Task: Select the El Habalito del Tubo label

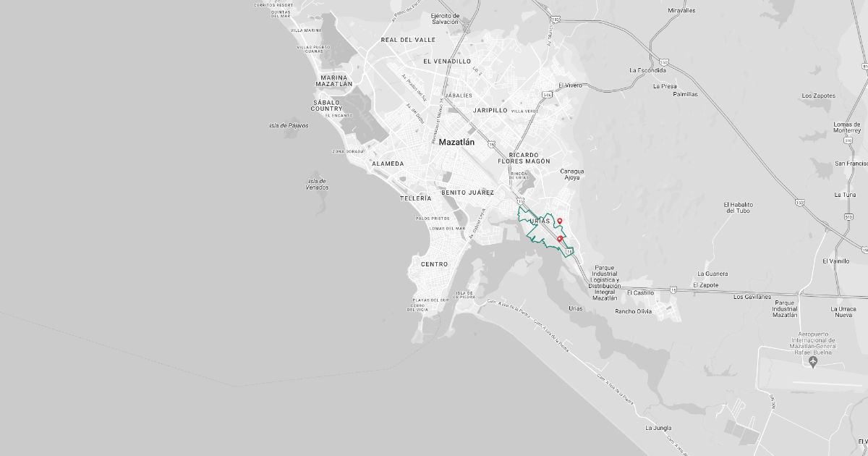Action: (x=739, y=207)
